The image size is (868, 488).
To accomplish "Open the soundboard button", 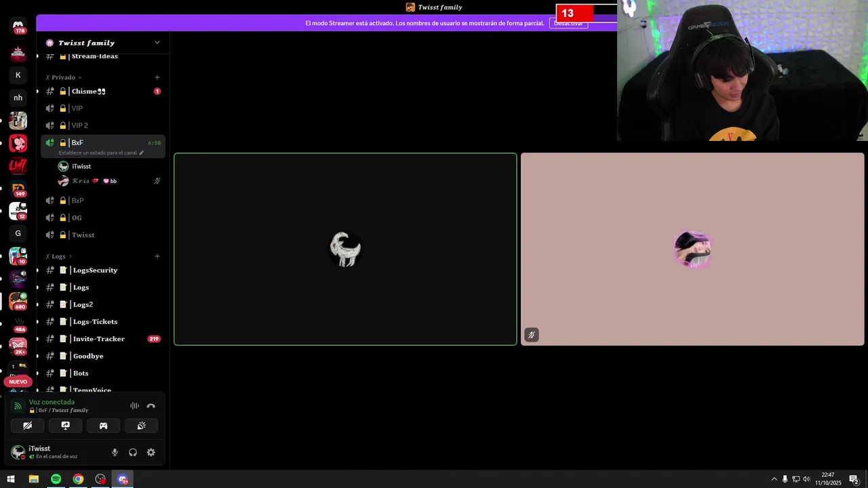I will pyautogui.click(x=142, y=426).
